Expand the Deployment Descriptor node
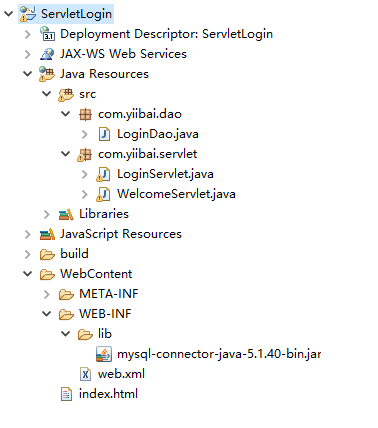Screen dimensions: 378x428 click(x=28, y=34)
